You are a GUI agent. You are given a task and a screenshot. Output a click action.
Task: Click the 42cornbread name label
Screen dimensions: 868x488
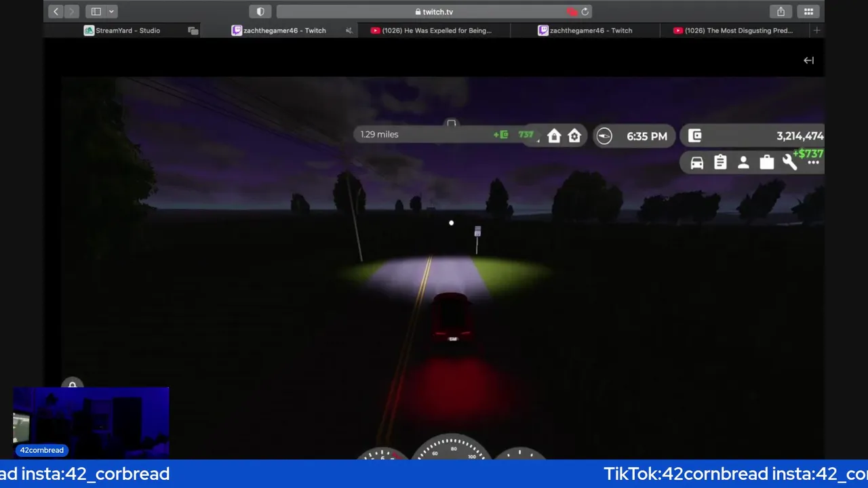click(41, 450)
